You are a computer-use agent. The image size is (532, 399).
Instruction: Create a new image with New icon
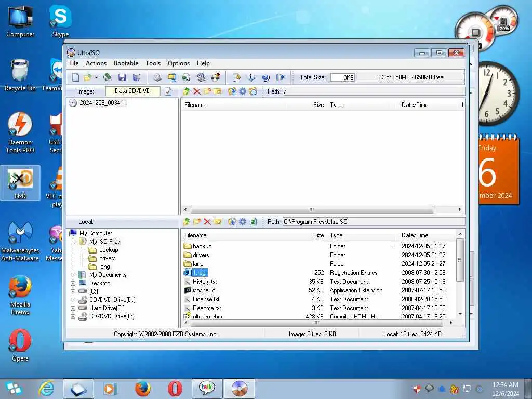click(x=75, y=77)
